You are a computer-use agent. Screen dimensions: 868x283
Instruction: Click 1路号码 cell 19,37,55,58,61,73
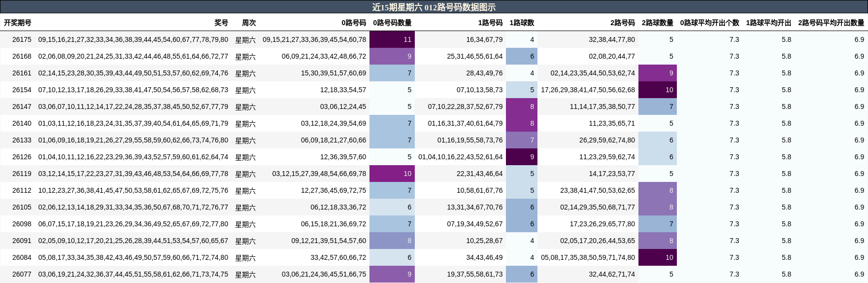475,274
